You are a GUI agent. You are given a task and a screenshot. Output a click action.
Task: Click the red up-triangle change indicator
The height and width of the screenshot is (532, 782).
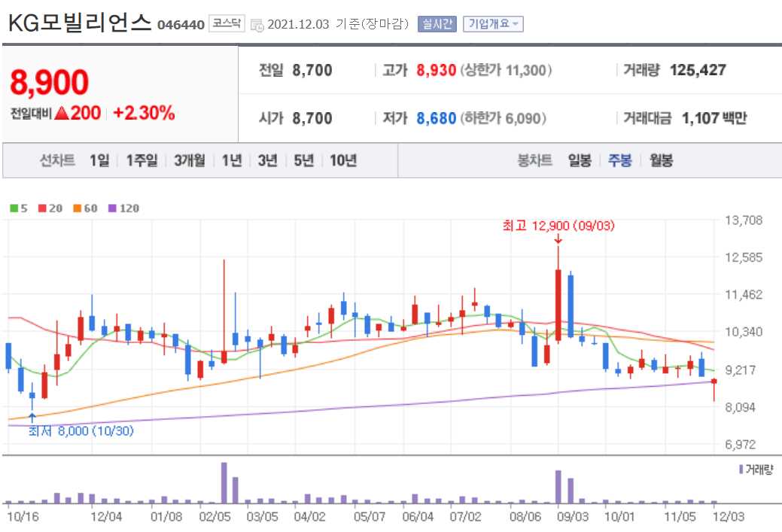click(x=62, y=113)
